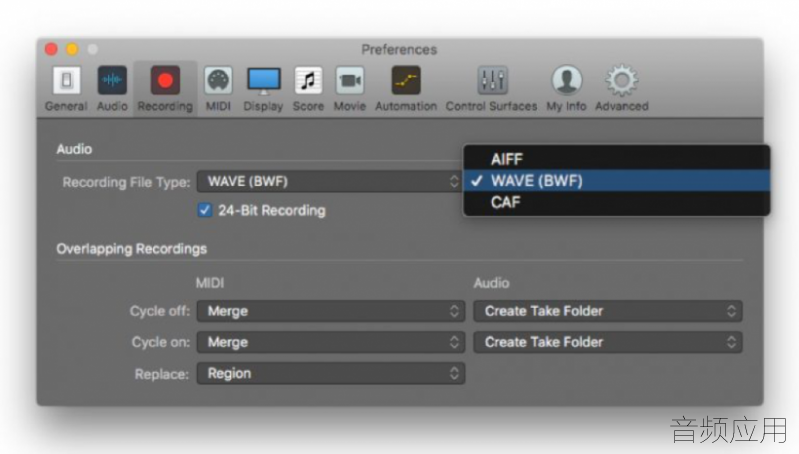This screenshot has width=799, height=454.
Task: Open the Score music-note preferences icon
Action: (308, 81)
